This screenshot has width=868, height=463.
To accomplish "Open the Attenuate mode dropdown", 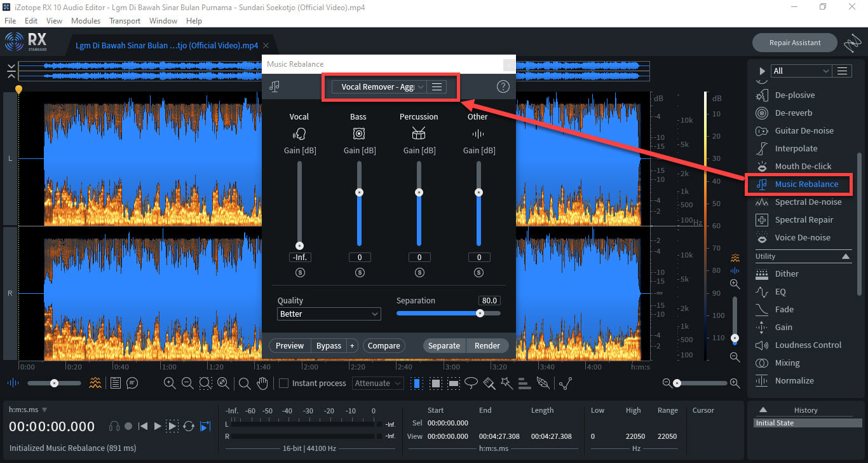I will tap(378, 383).
